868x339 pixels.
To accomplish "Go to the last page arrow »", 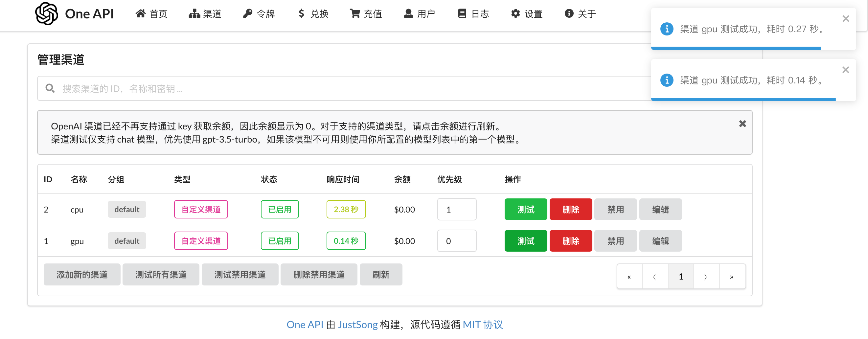I will coord(732,277).
